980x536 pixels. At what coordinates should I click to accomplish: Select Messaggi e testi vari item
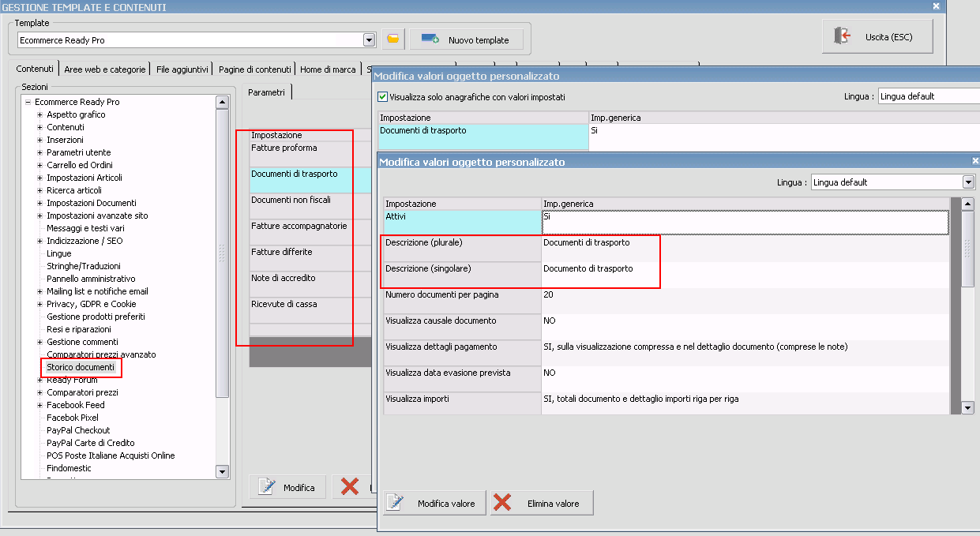(x=85, y=228)
